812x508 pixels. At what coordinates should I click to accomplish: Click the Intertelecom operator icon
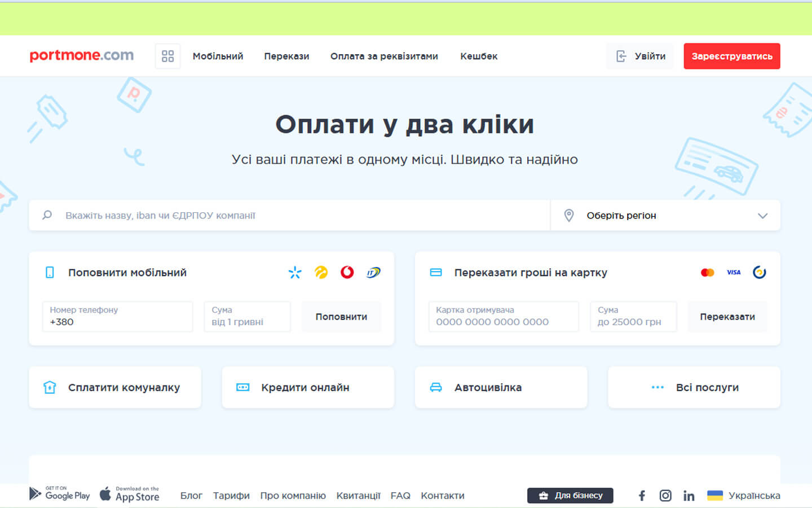coord(373,273)
